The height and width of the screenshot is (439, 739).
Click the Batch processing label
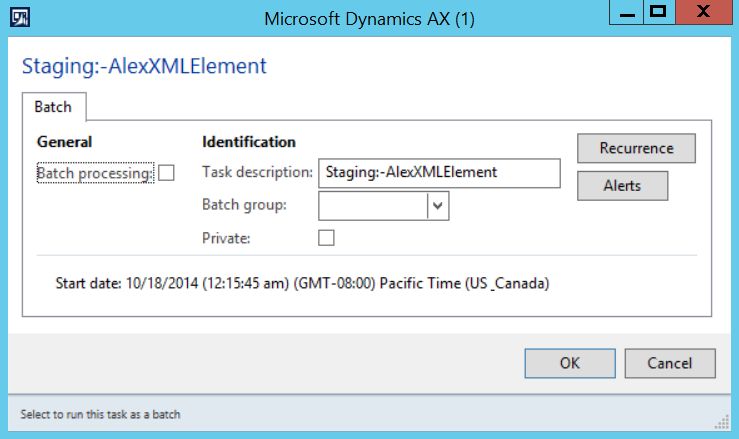coord(95,173)
